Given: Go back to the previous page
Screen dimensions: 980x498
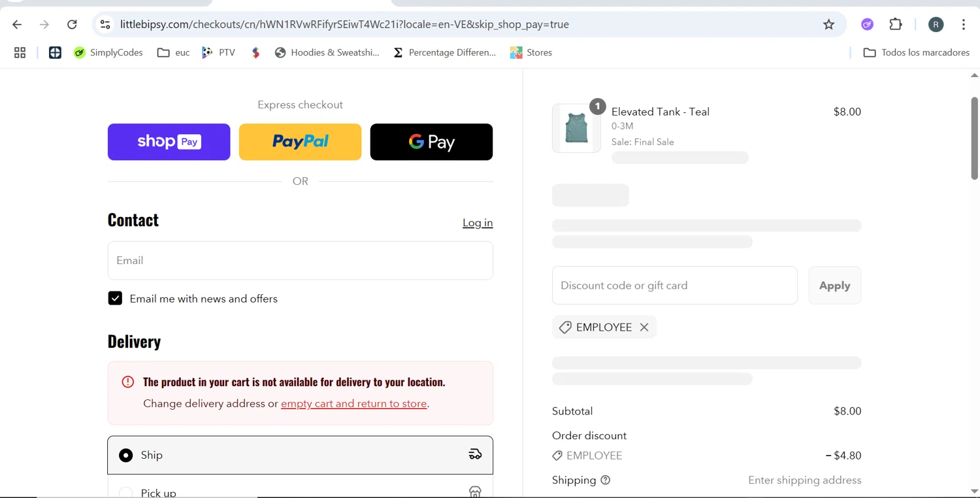Looking at the screenshot, I should [x=17, y=25].
